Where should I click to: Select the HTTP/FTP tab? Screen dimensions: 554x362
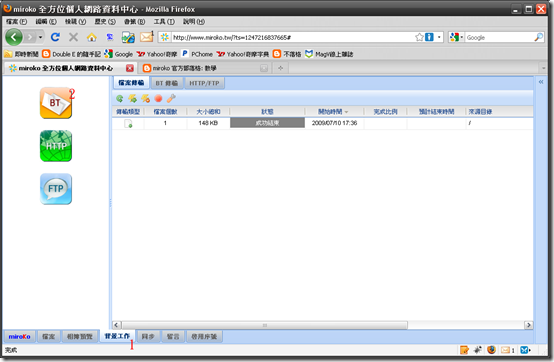point(204,83)
